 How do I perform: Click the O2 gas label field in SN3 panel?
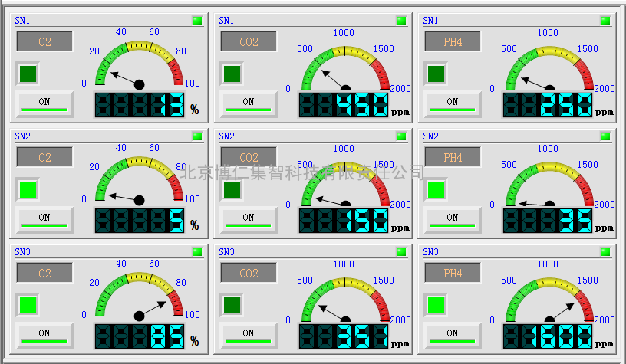(44, 273)
